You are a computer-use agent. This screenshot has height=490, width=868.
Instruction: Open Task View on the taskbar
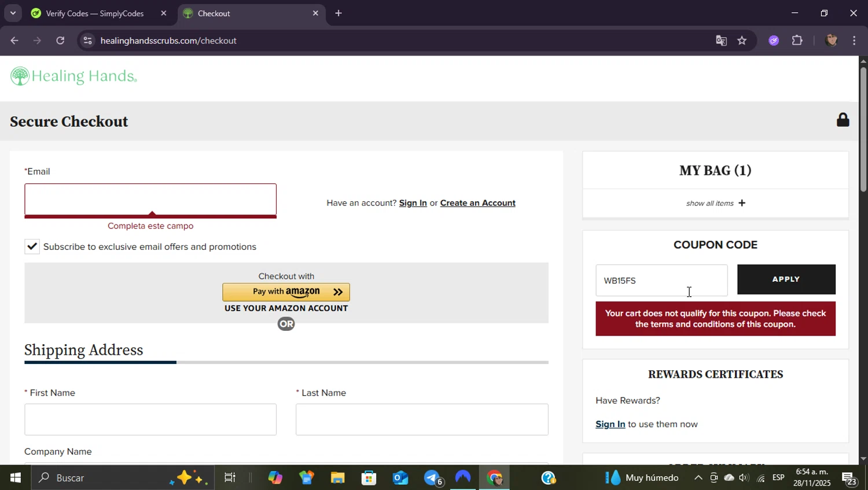(230, 478)
